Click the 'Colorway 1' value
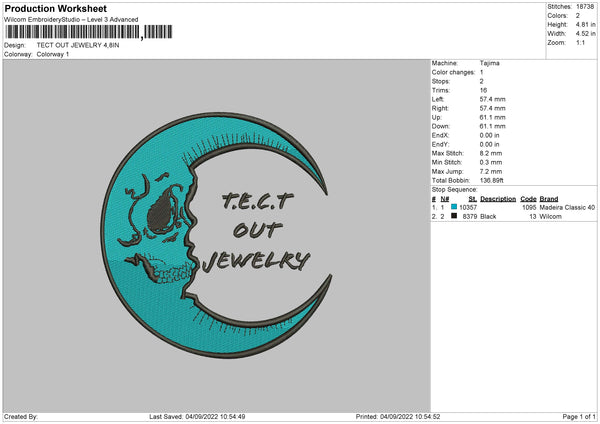The image size is (600, 424). tap(53, 54)
